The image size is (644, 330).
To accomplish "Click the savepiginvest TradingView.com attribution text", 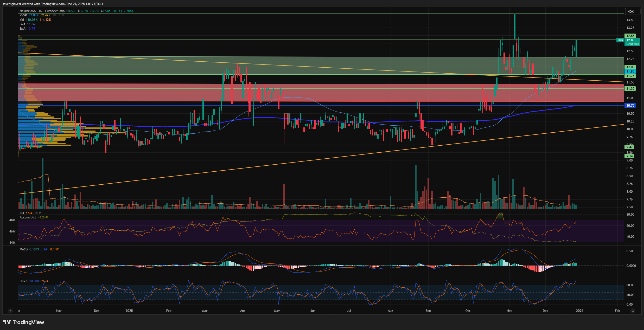I will pyautogui.click(x=53, y=4).
